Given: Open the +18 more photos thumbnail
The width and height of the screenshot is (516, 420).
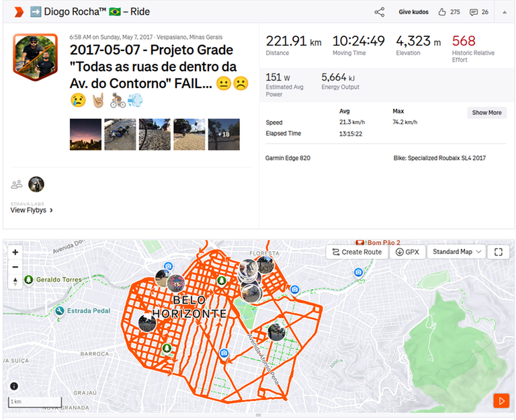Looking at the screenshot, I should pos(224,134).
